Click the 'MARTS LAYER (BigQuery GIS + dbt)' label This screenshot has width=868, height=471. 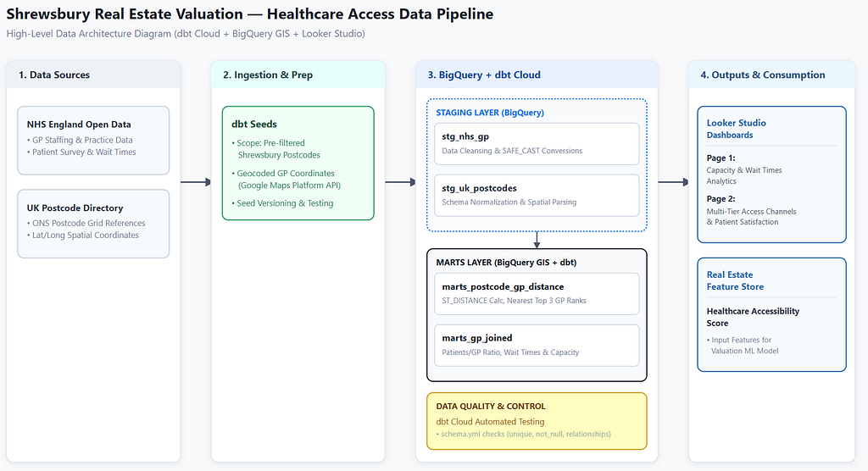pos(507,263)
